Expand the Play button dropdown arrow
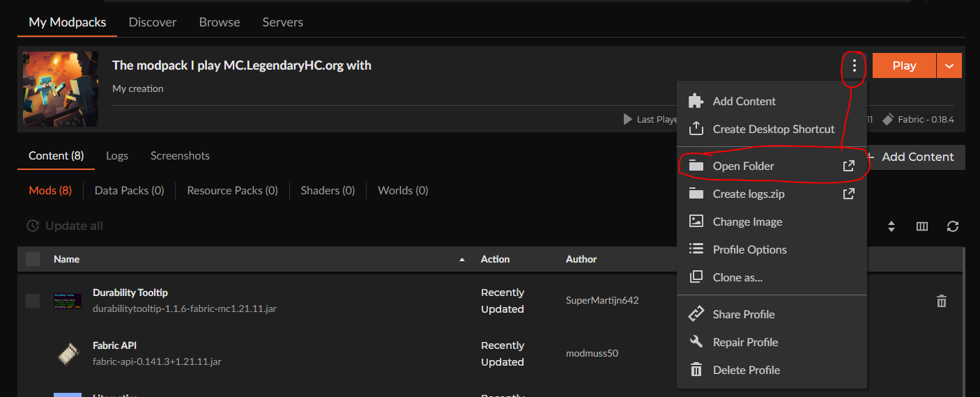Screen dimensions: 980x397 (949, 65)
